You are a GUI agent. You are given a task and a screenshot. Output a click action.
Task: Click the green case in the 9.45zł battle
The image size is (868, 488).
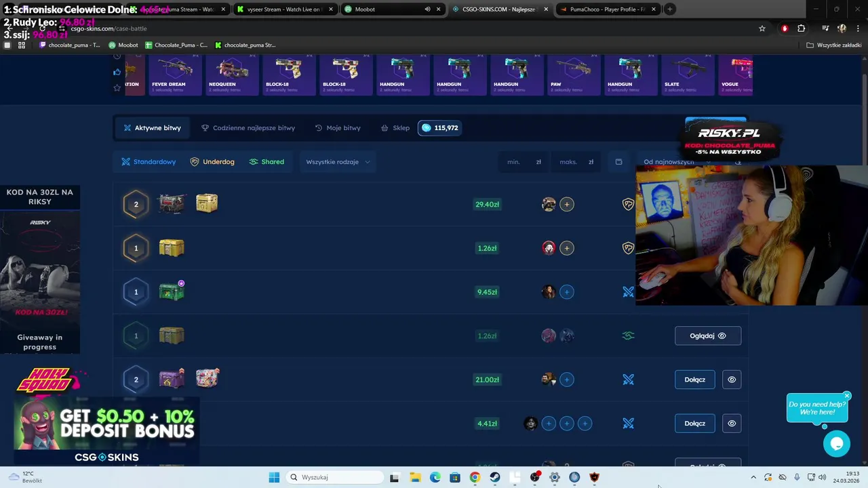point(172,291)
